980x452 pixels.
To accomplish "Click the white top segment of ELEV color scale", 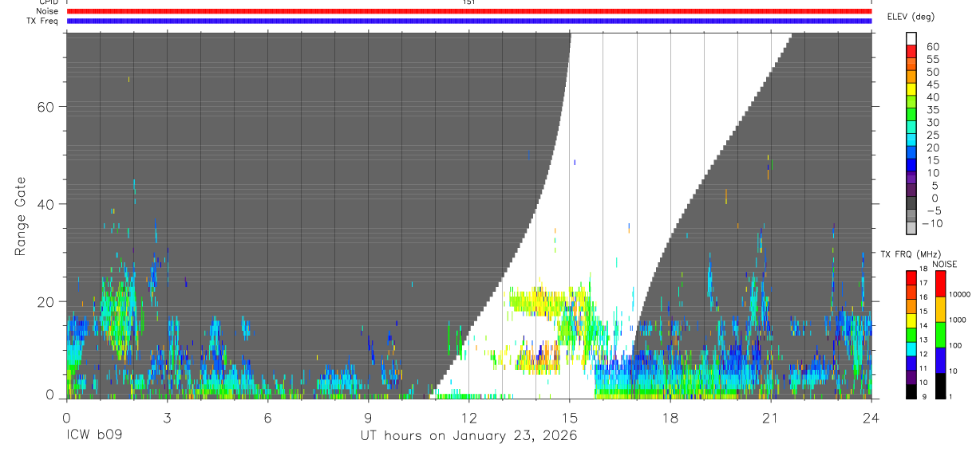I will pyautogui.click(x=911, y=37).
